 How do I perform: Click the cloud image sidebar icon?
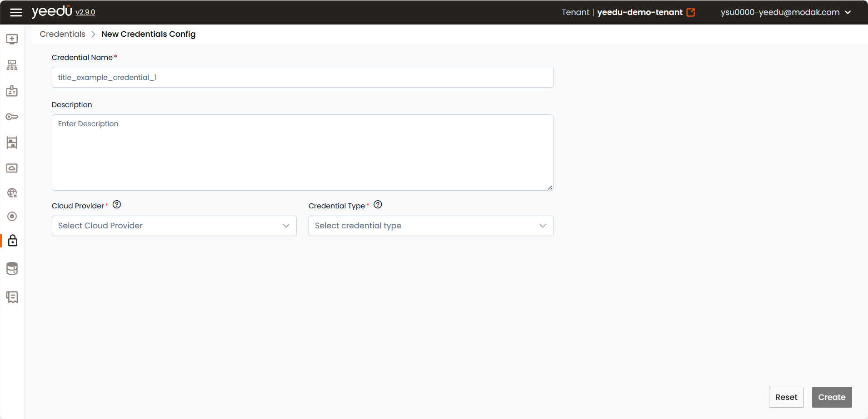12,168
